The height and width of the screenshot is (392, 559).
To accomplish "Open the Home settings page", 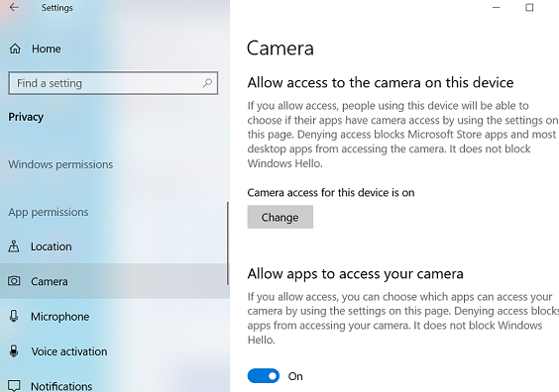I will coord(115,49).
